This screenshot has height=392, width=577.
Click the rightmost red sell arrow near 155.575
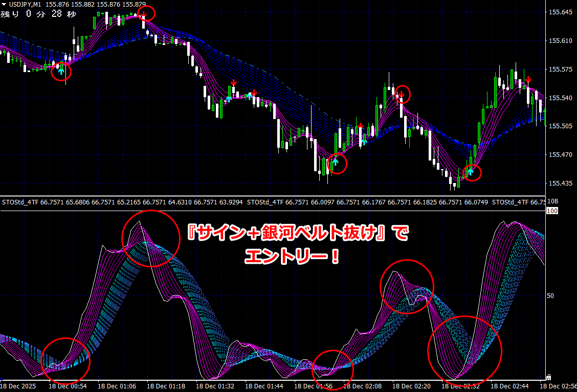tap(528, 81)
